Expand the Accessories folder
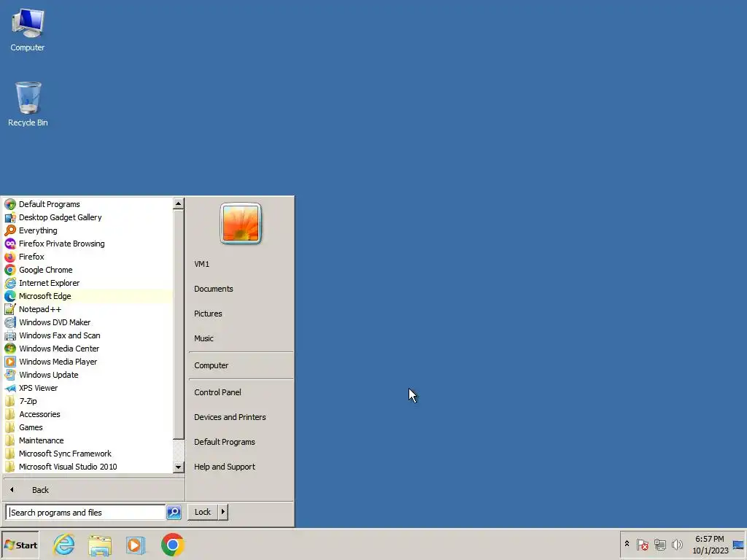Viewport: 747px width, 560px height. (88, 414)
